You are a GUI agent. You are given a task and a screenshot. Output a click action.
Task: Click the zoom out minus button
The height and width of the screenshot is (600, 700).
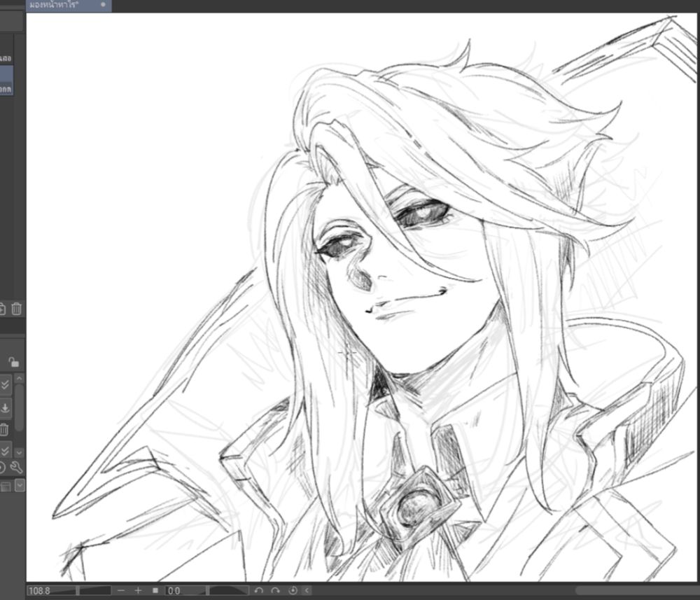(121, 590)
